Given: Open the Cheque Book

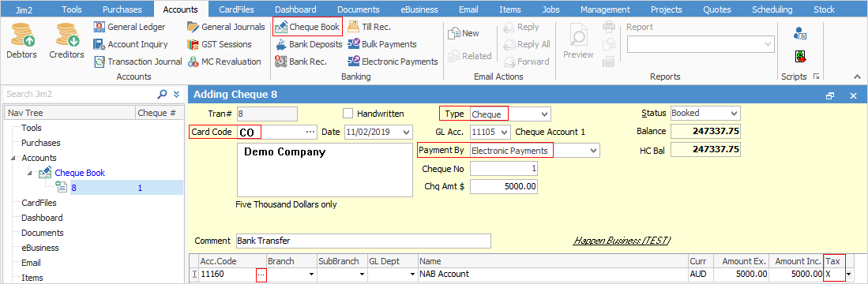Looking at the screenshot, I should click(x=307, y=27).
